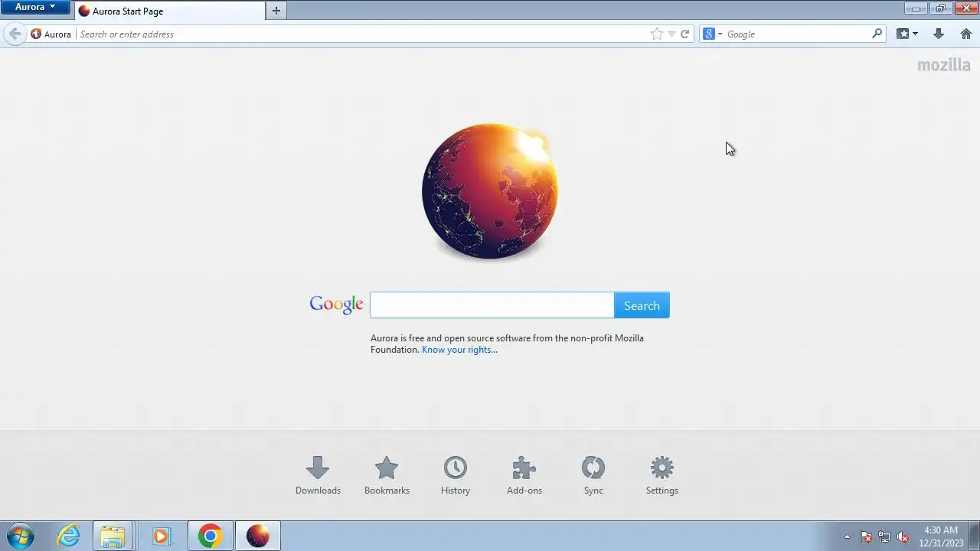
Task: Open the bookmarks menu toolbar button
Action: point(907,34)
